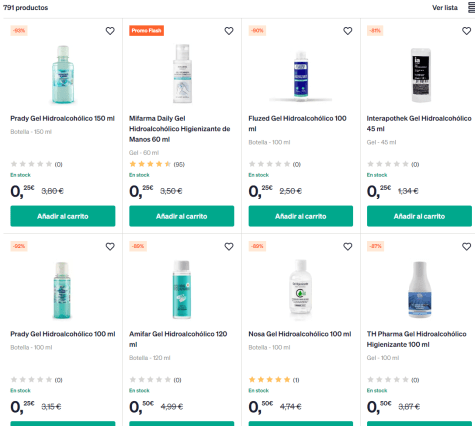Favorite the Nosa Gel Hidroalcohólico 100 ml
Viewport: 475px width, 426px height.
(348, 247)
